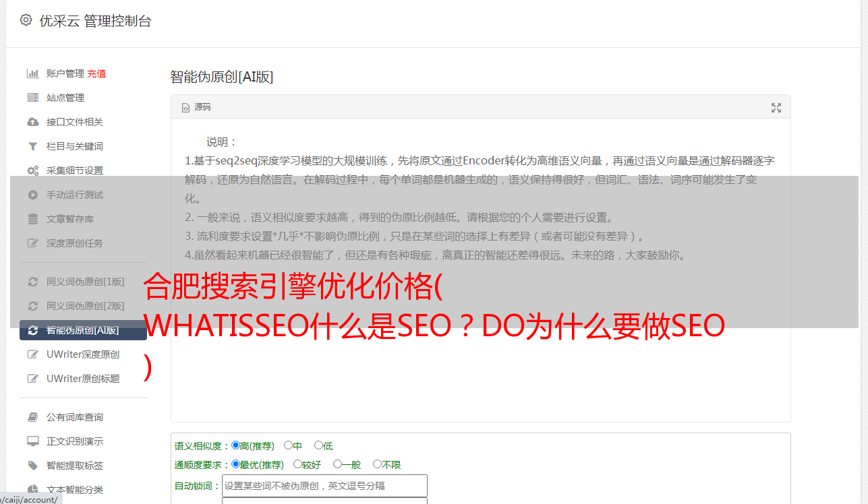Select 低 semantic similarity radio
Image resolution: width=868 pixels, height=504 pixels.
[x=318, y=445]
